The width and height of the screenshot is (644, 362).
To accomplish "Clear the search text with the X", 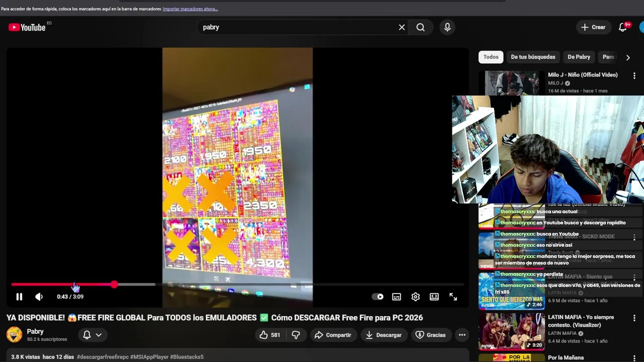I will coord(401,27).
